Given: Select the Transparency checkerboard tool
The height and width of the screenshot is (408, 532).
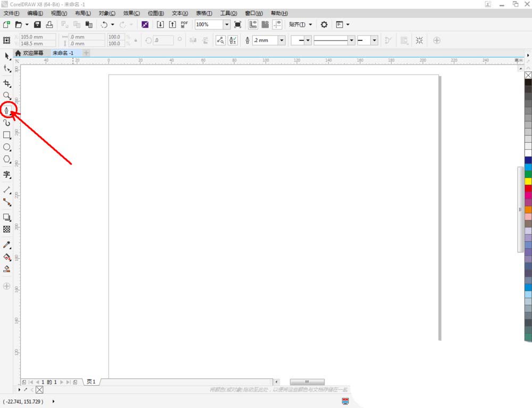Looking at the screenshot, I should 7,230.
